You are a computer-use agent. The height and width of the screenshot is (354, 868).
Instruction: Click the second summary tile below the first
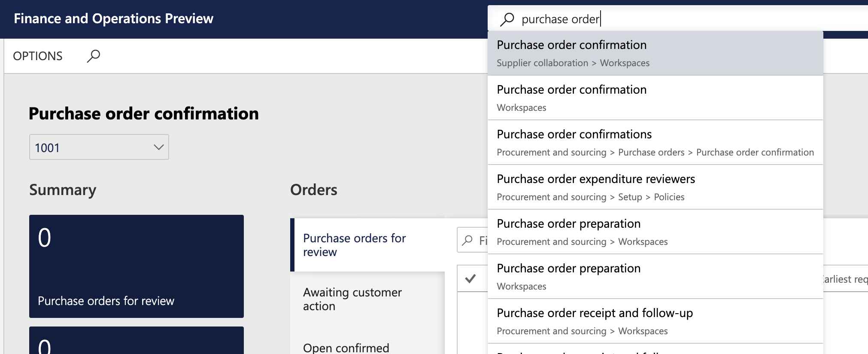coord(137,342)
